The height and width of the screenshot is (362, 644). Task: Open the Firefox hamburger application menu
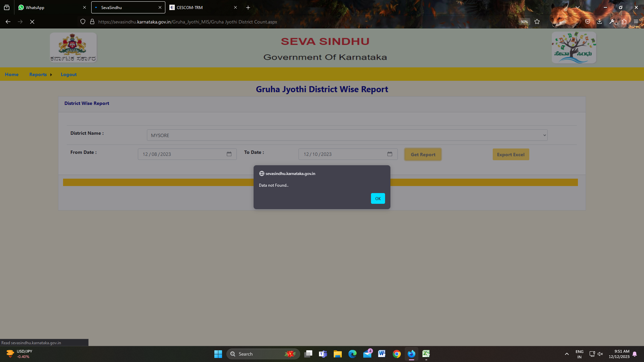[636, 22]
